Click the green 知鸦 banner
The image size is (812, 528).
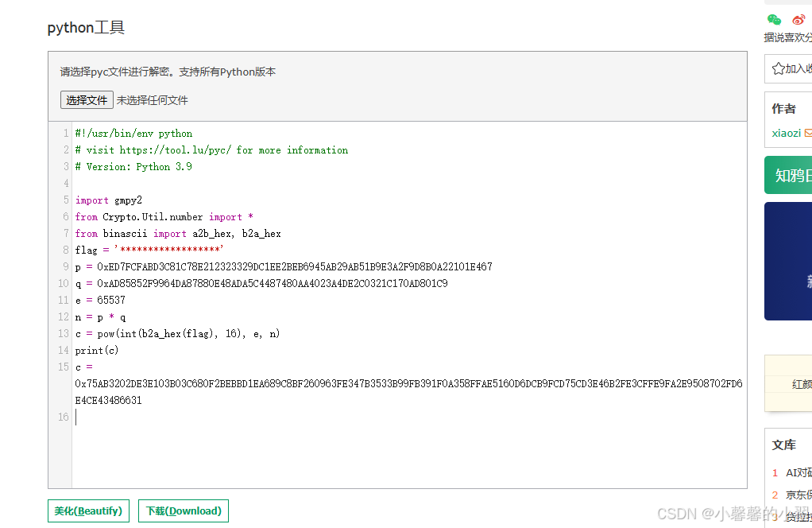pos(788,175)
